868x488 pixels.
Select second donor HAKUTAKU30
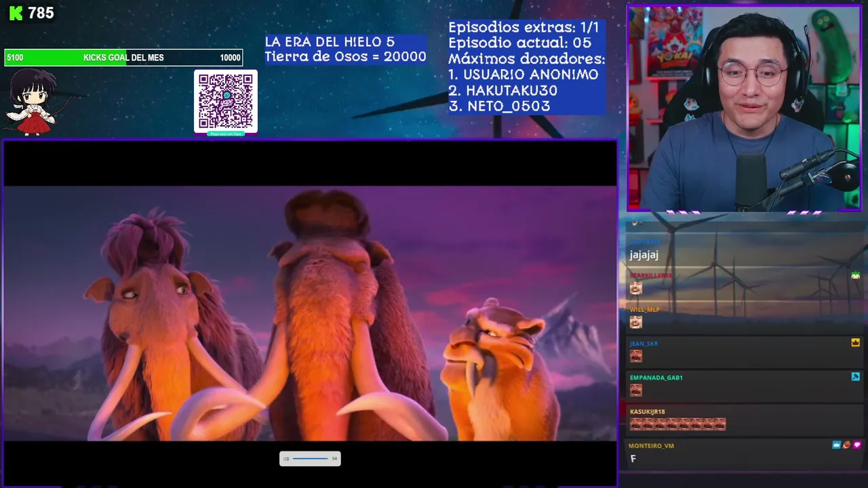click(502, 90)
